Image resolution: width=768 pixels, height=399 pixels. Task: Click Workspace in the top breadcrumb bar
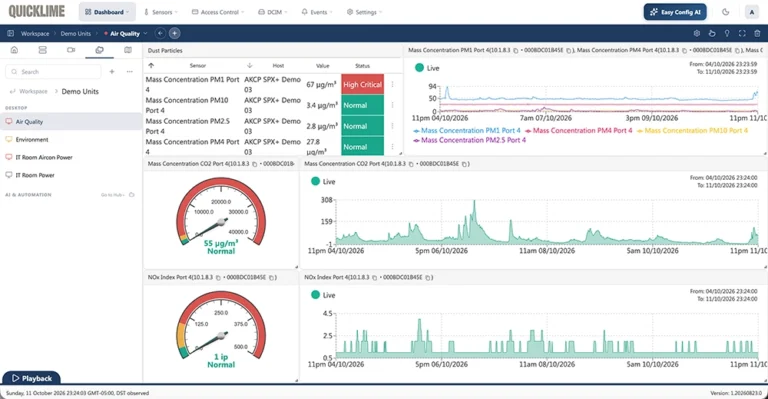[35, 33]
